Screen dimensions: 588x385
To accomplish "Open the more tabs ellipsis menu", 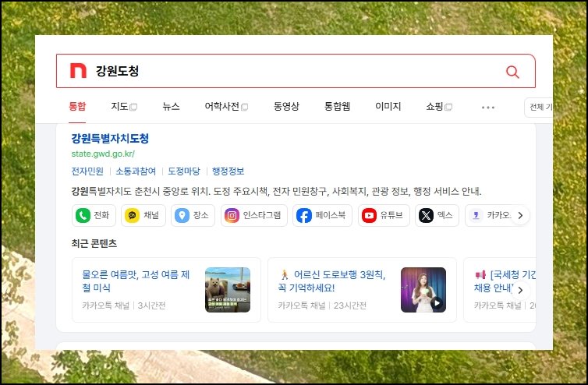I will coord(488,108).
